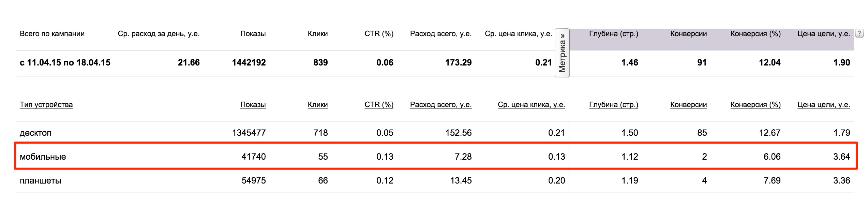Image resolution: width=868 pixels, height=204 pixels.
Task: Sort by Ср. цена клика, у.е. link
Action: click(x=531, y=105)
